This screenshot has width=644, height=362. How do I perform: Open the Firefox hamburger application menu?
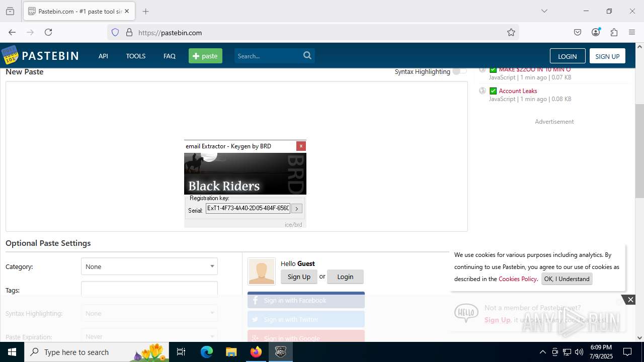[x=632, y=32]
